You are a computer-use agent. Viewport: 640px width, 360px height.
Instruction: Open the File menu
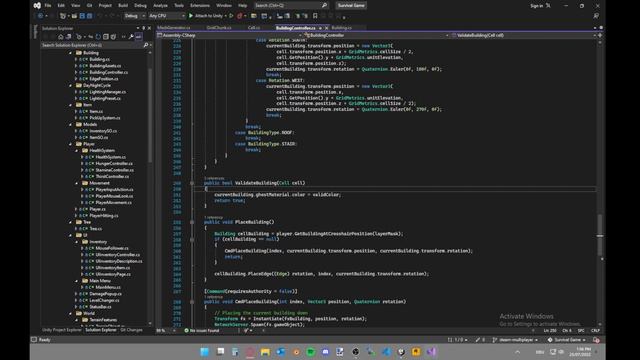click(x=48, y=6)
